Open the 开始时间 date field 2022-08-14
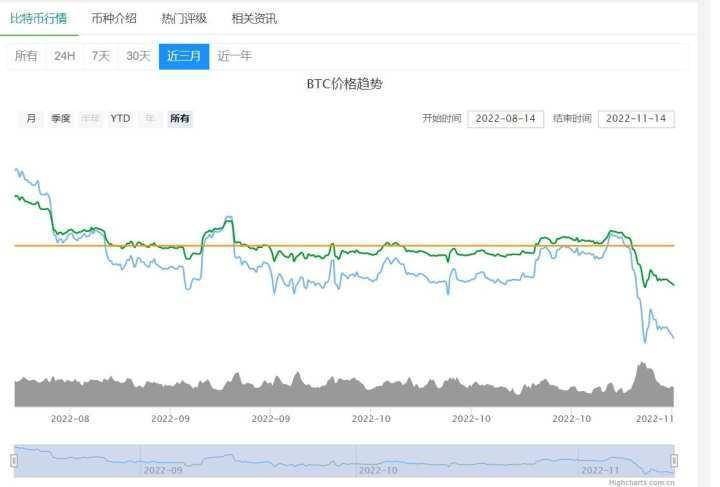720x487 pixels. (505, 118)
